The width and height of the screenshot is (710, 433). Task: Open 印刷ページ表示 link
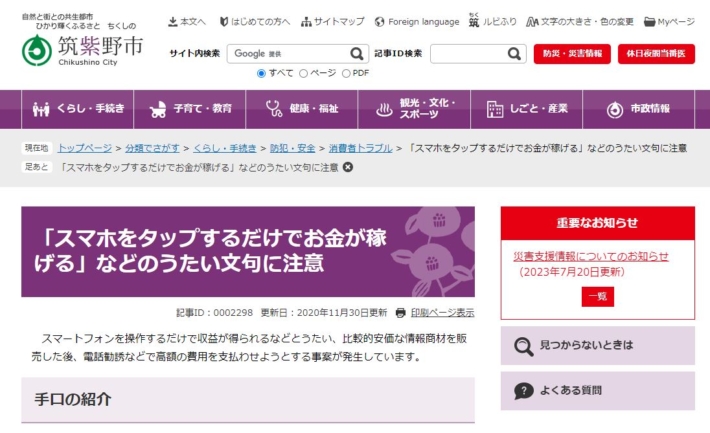442,313
